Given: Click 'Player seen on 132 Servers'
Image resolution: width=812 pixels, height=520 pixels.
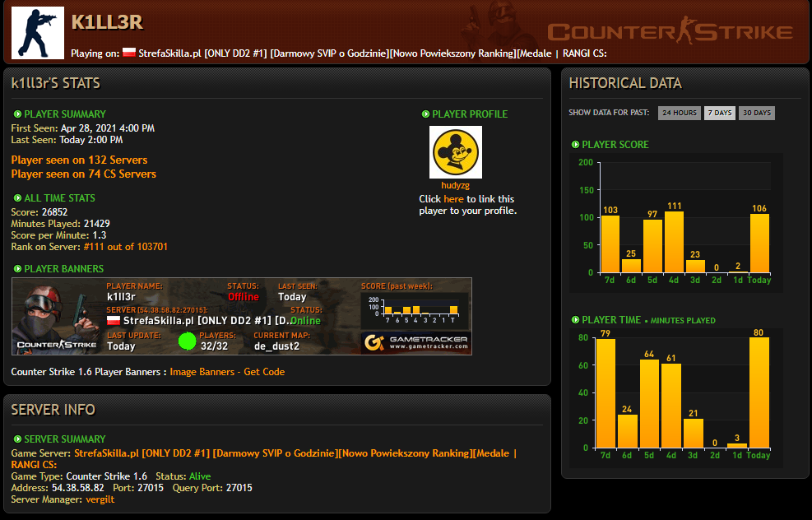Looking at the screenshot, I should point(79,160).
